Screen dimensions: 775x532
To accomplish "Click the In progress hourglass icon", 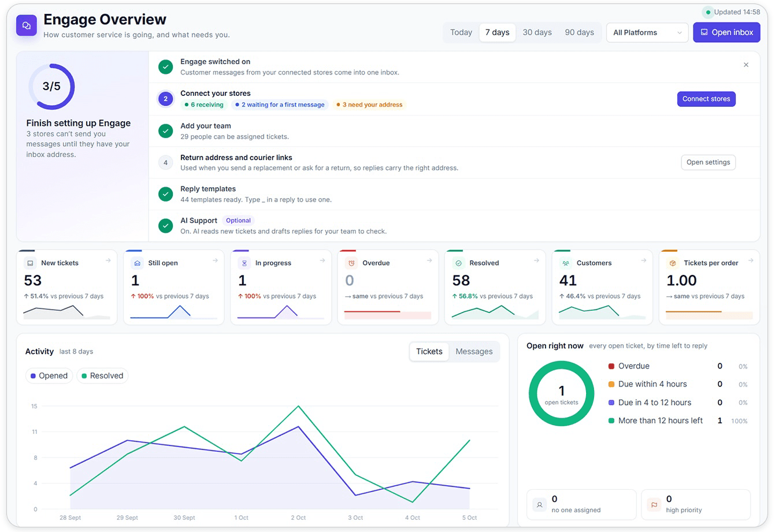I will tap(244, 263).
